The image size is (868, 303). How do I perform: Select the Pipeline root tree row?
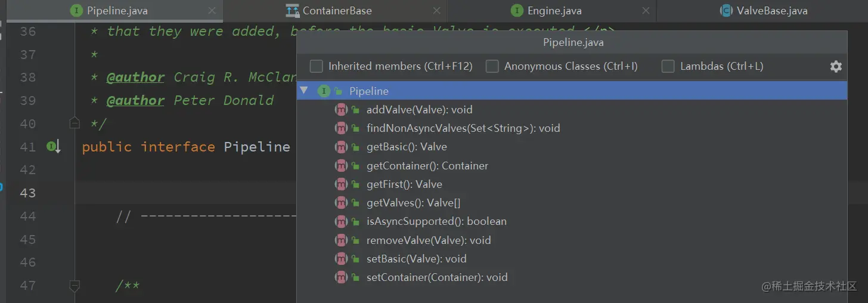[x=572, y=91]
